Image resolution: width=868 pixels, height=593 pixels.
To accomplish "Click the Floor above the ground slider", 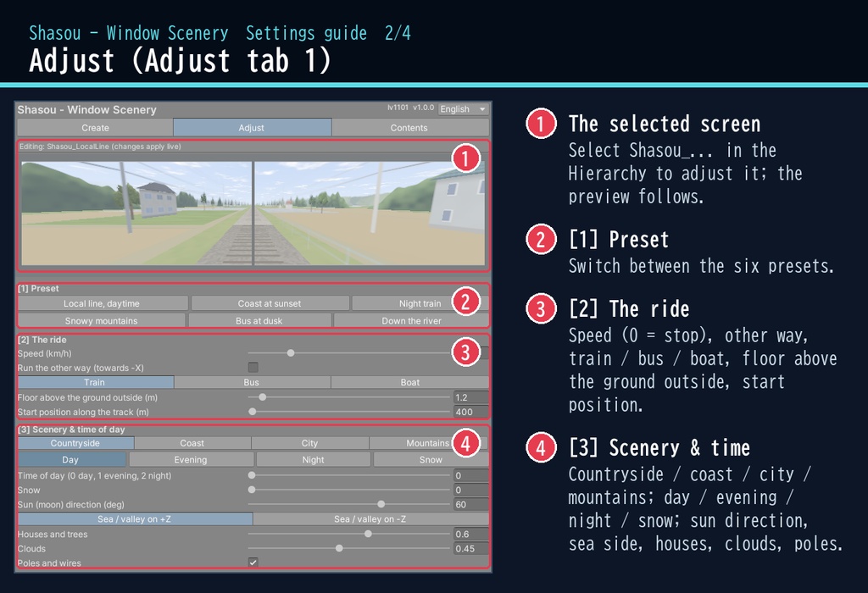I will (348, 397).
